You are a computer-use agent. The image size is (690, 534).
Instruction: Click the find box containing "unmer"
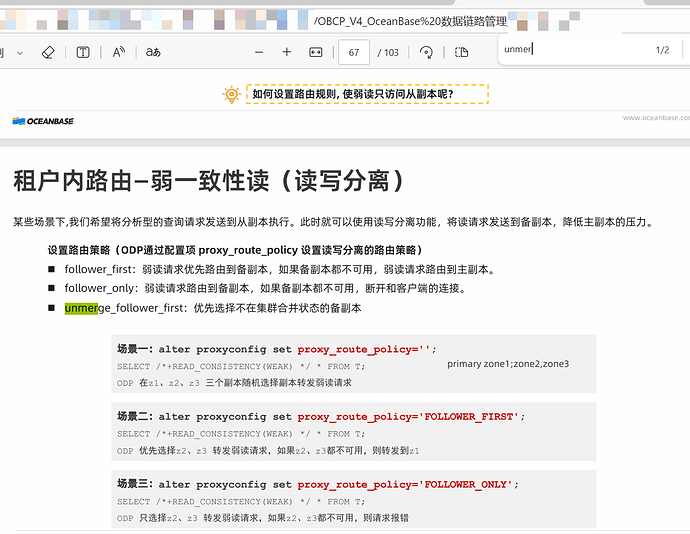point(570,49)
